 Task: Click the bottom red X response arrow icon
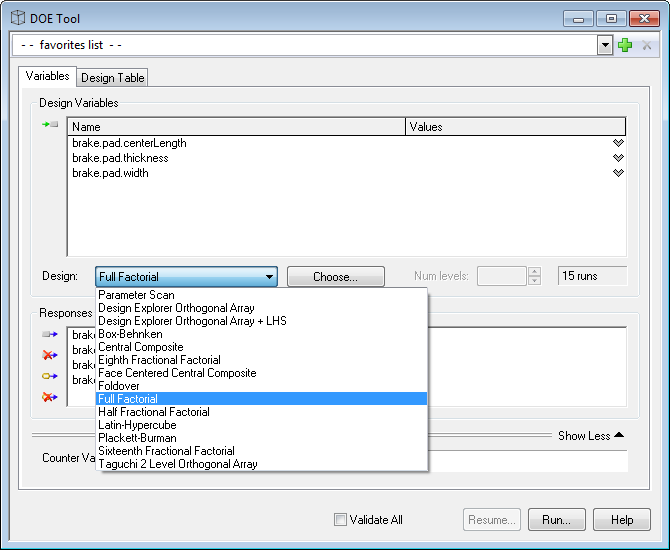49,397
